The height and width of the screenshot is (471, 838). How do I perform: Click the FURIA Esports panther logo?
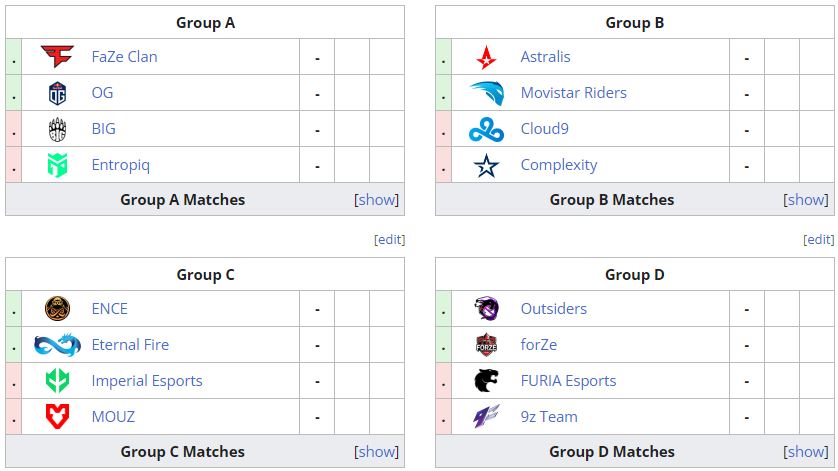click(x=487, y=381)
